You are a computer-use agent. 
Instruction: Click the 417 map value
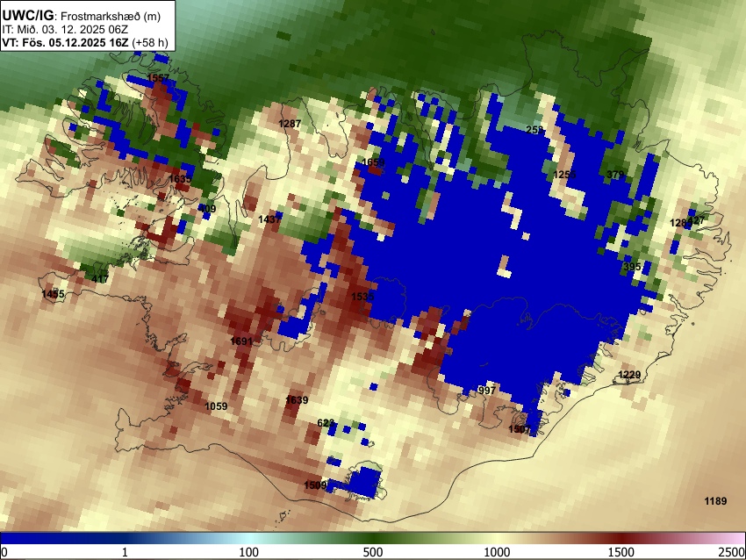pos(100,278)
